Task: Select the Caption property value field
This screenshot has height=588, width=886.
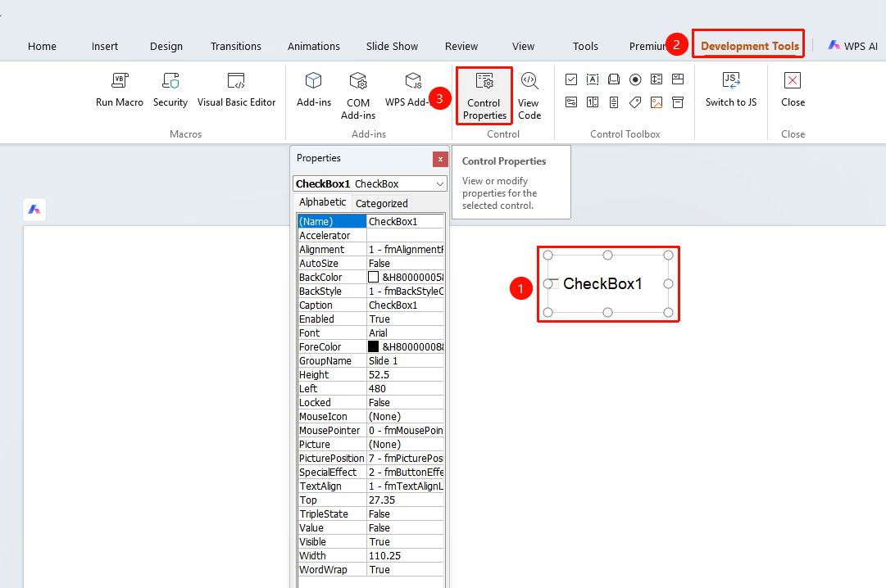Action: (x=405, y=305)
